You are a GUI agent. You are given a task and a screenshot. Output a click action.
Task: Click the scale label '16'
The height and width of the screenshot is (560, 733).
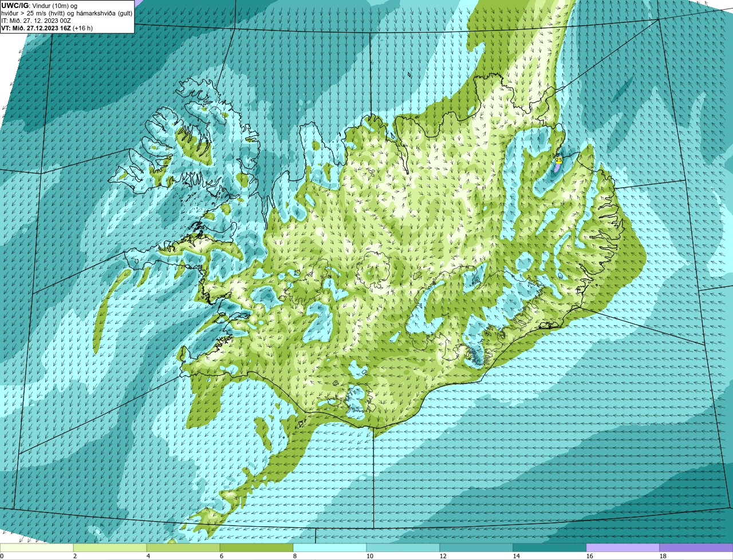590,556
